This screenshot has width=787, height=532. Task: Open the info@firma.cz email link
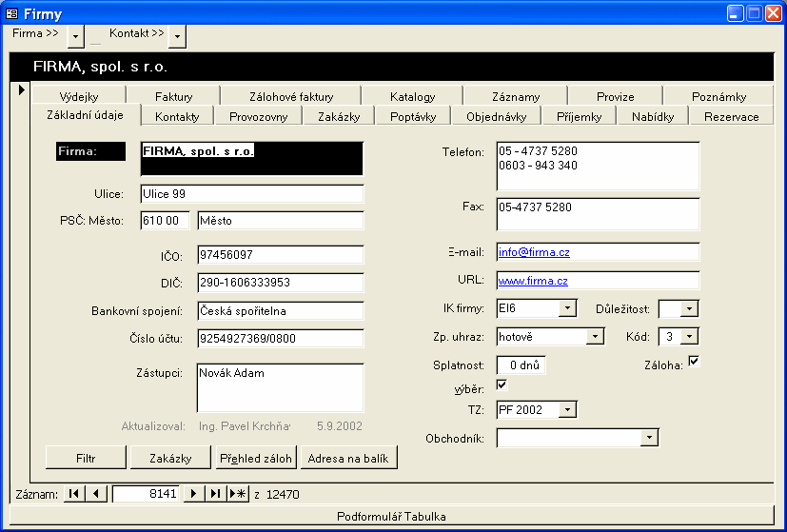(x=534, y=252)
